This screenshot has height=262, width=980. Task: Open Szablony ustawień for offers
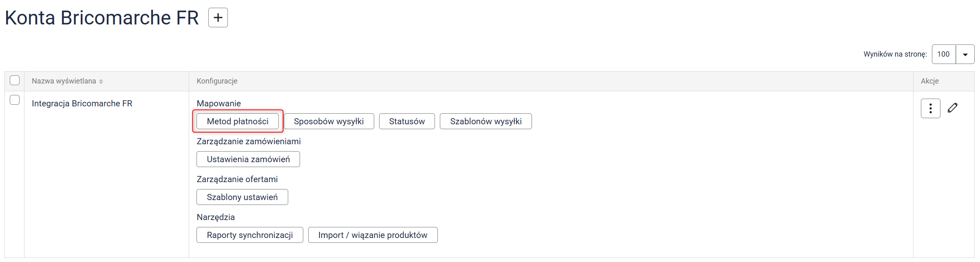point(242,197)
